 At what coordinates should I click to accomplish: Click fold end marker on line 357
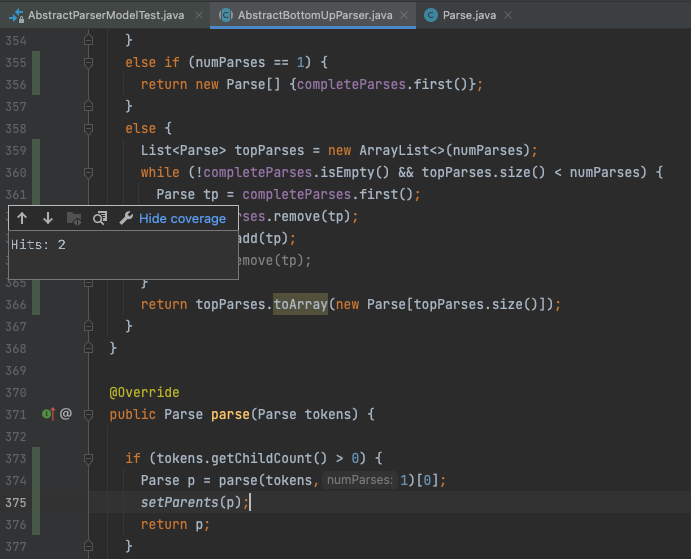(89, 106)
